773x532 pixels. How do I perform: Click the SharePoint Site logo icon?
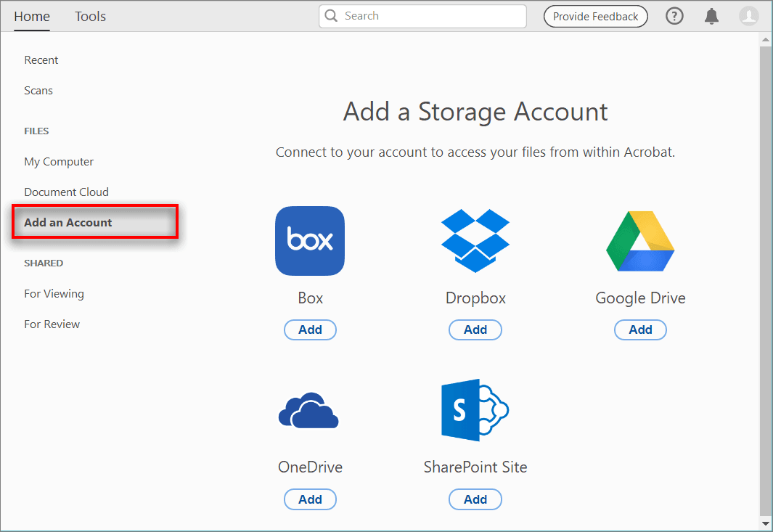(475, 410)
